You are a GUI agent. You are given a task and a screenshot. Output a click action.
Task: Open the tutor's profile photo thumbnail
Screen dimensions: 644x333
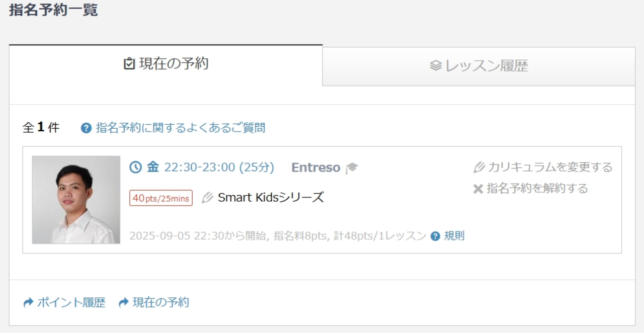point(76,200)
